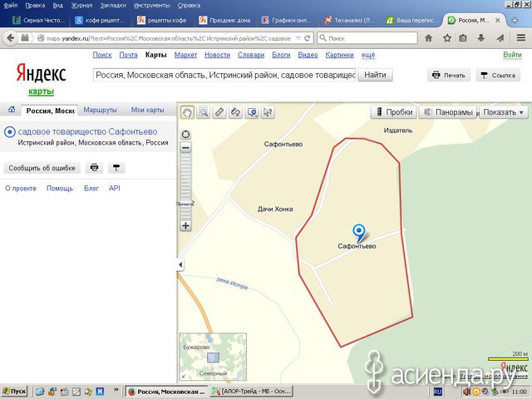Click the map zoom level slider track
532x399 pixels.
pos(185,186)
